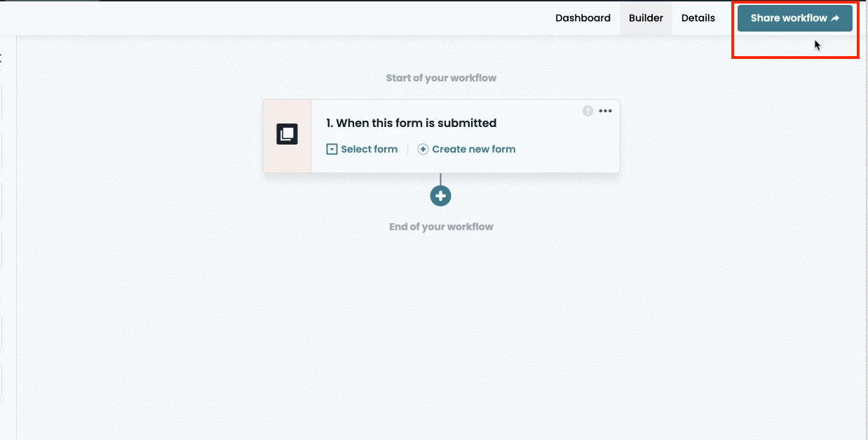Click the Select form link text
868x440 pixels.
369,149
